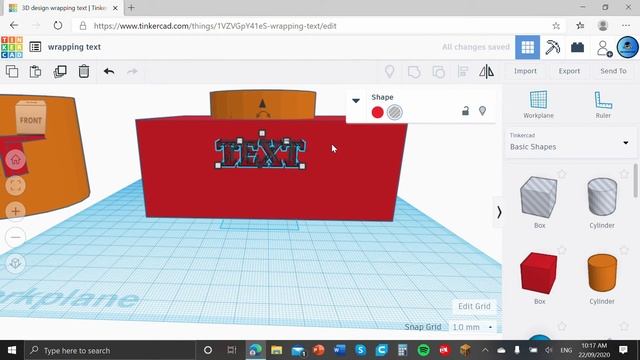Click the FRONT face of view cube
Viewport: 640px width, 360px height.
[x=31, y=120]
